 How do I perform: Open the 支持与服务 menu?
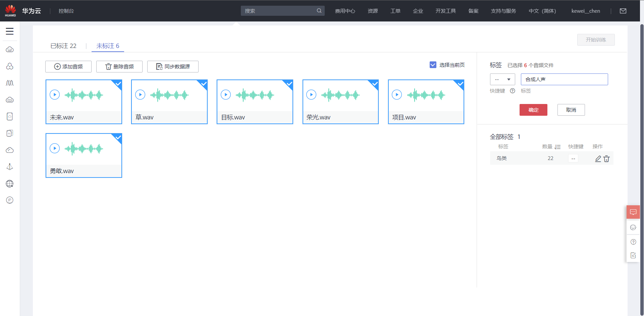click(x=503, y=11)
